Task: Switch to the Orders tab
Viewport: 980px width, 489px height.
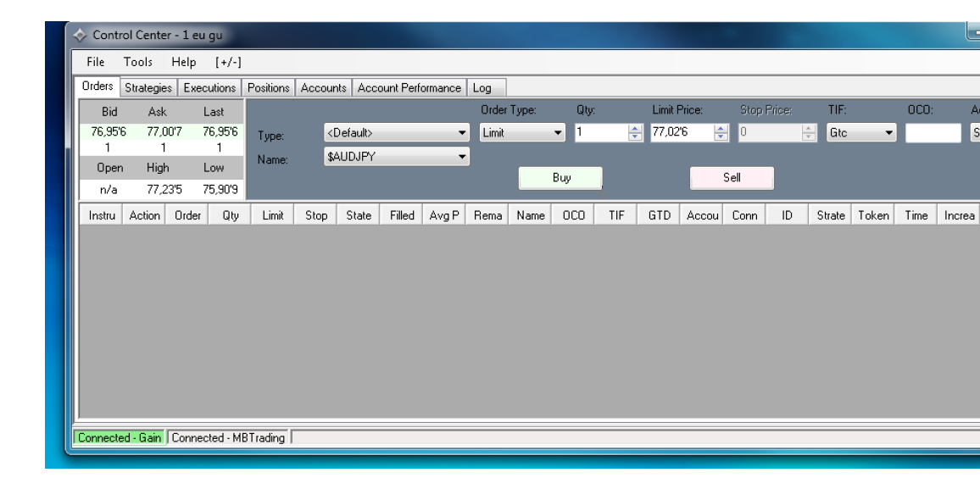Action: point(97,86)
